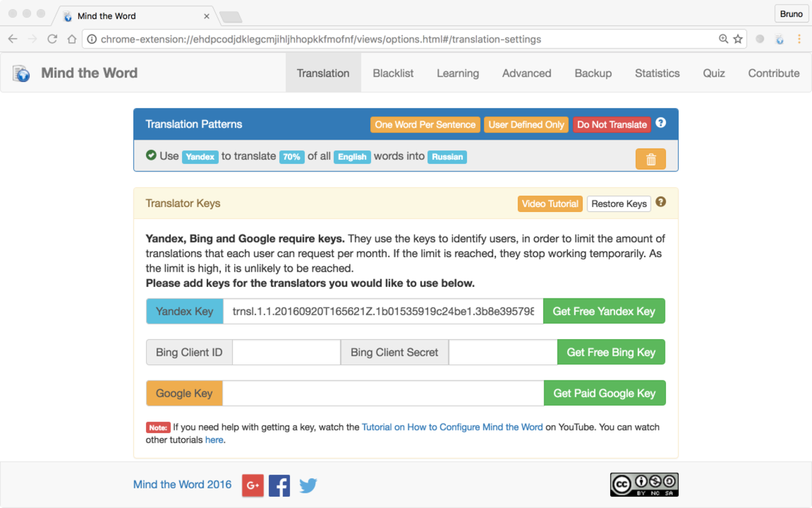Enable One Word Per Sentence mode
Image resolution: width=812 pixels, height=508 pixels.
pos(425,124)
